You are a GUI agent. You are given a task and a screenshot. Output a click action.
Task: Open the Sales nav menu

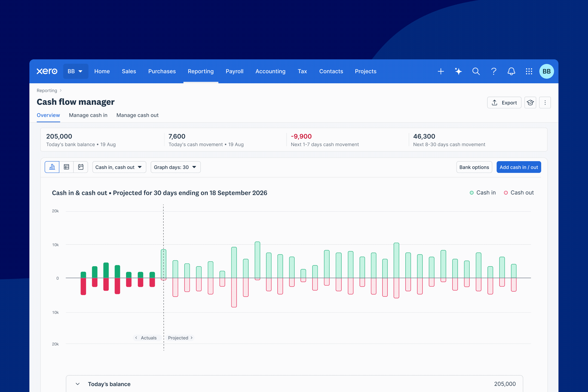(129, 71)
